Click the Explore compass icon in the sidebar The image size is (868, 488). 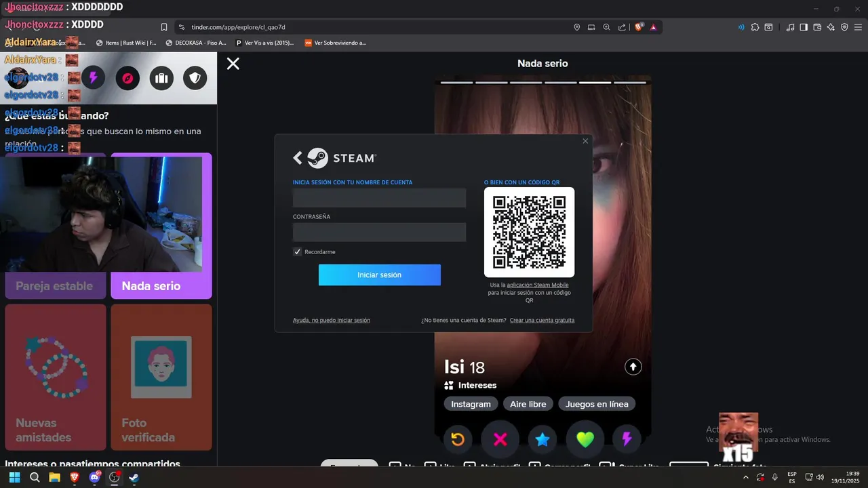127,78
